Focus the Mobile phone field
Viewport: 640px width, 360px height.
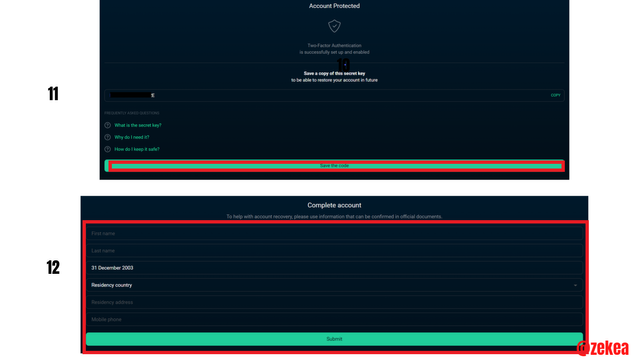[x=334, y=319]
